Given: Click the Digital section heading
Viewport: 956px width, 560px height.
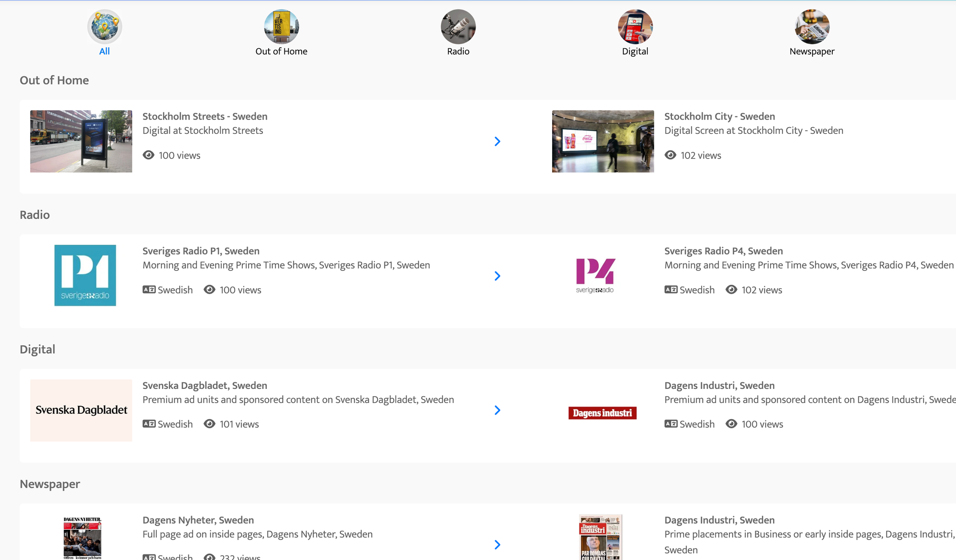Looking at the screenshot, I should 37,349.
